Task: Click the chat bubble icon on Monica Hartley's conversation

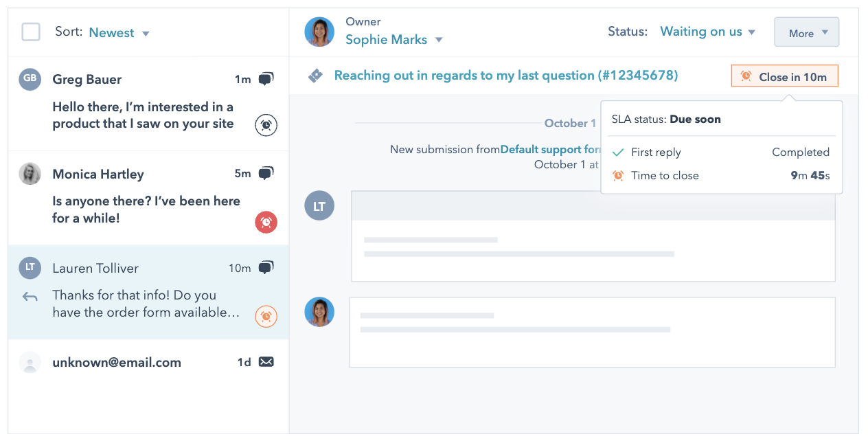Action: click(x=266, y=174)
